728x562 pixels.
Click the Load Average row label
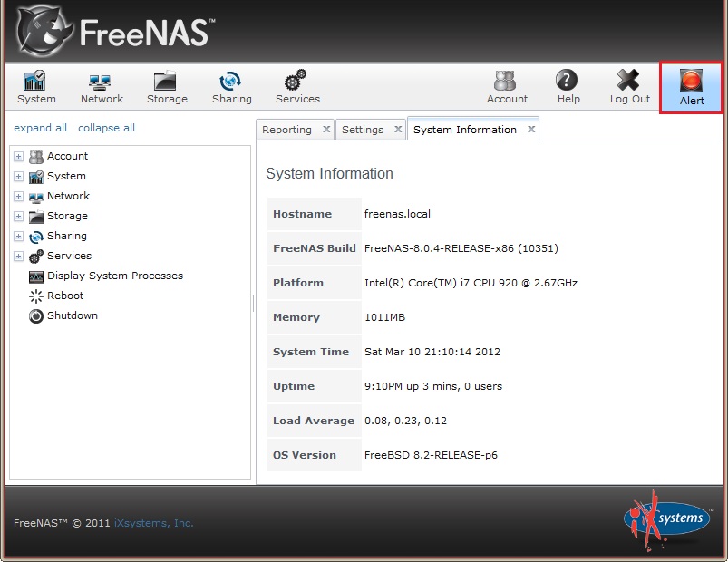(x=314, y=421)
